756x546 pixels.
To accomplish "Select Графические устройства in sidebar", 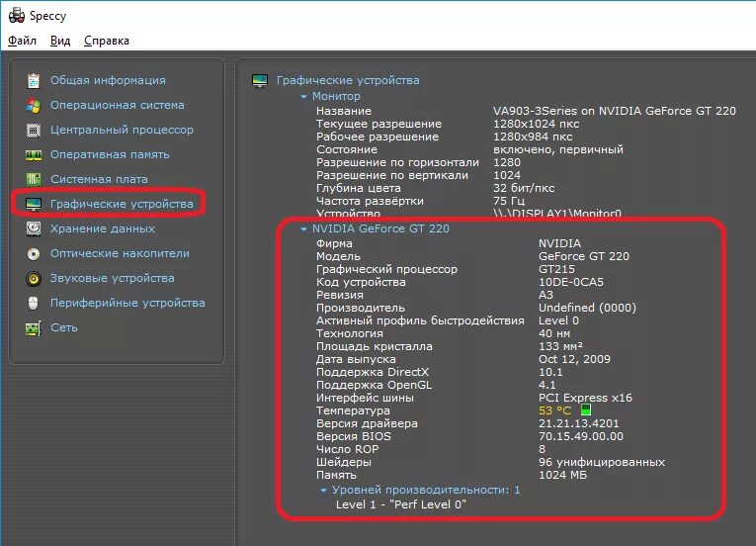I will point(122,204).
